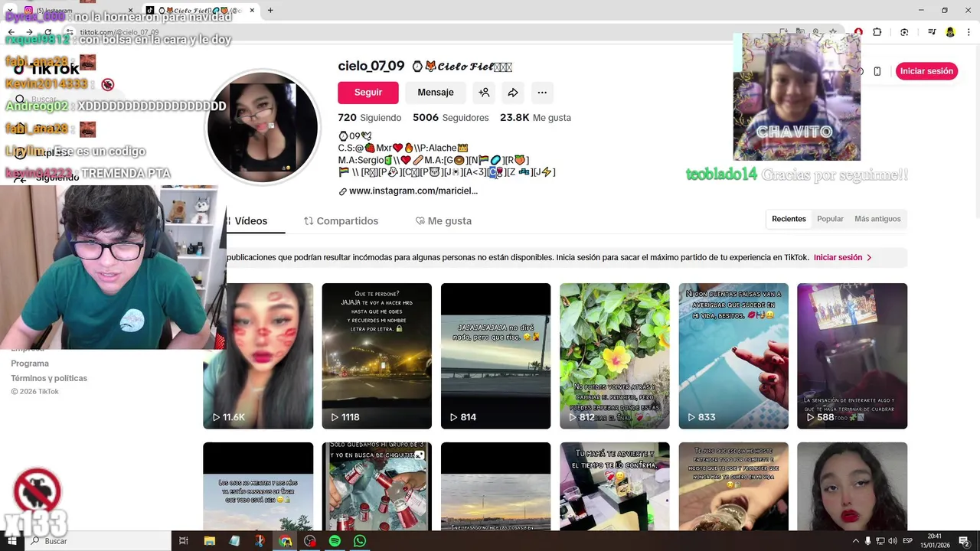Sort videos by Popular
Screen dimensions: 980x551
[830, 219]
